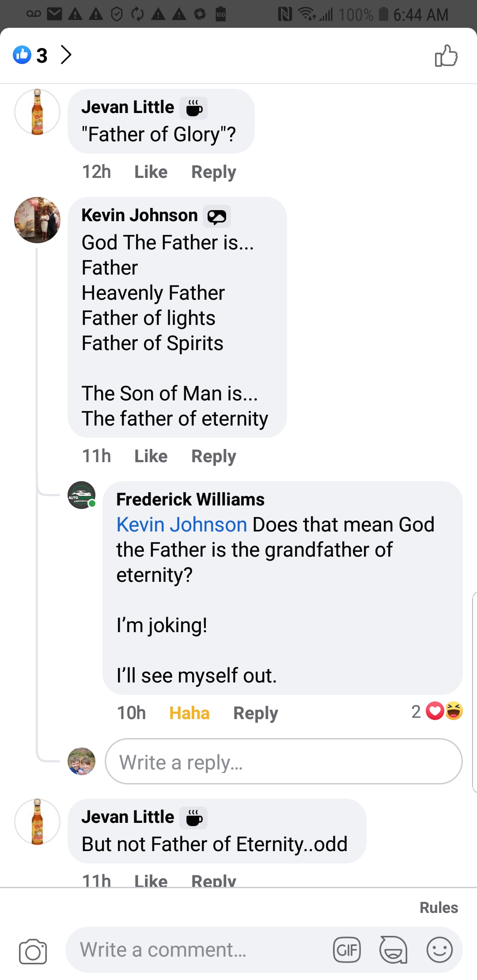Viewport: 477px width, 980px height.
Task: Open the emoji smiley picker
Action: click(439, 950)
